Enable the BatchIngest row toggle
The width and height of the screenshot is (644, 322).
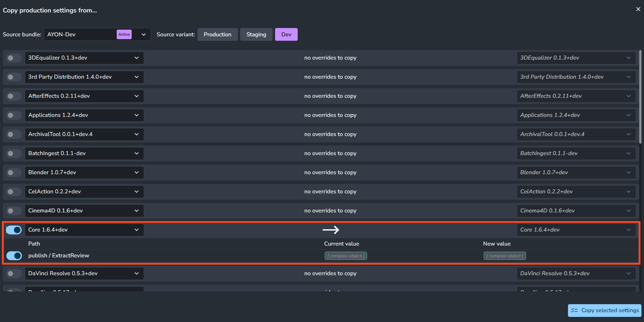pos(14,154)
